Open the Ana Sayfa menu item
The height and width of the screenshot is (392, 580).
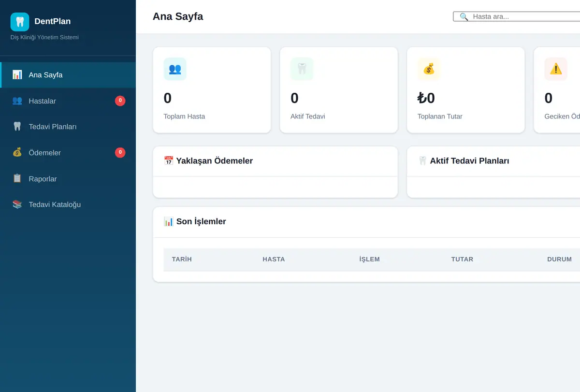[68, 75]
